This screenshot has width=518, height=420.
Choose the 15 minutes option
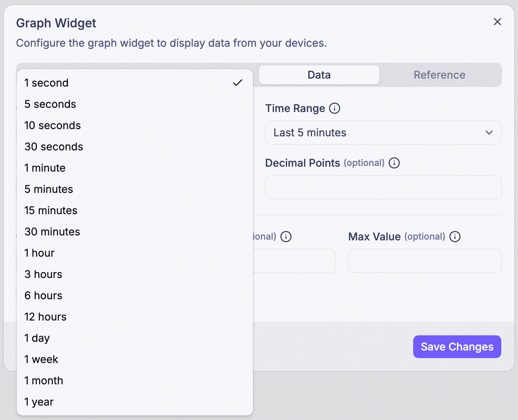(135, 210)
